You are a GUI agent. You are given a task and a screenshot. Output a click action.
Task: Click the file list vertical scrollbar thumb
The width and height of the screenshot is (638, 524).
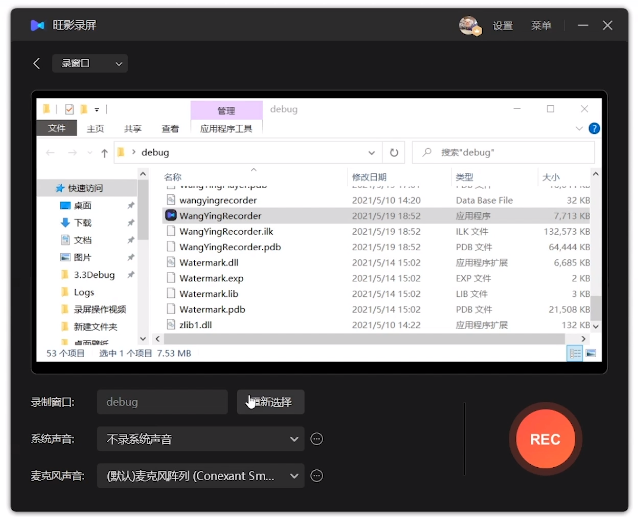[x=596, y=308]
